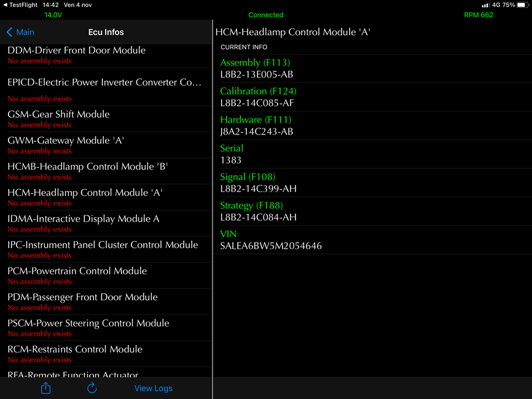
Task: Select PSCM-Power Steering Control Module
Action: coord(106,328)
